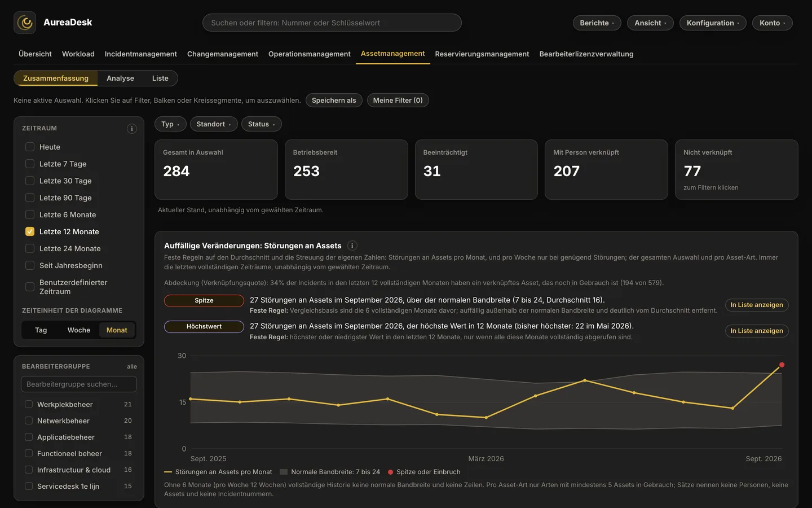
Task: Expand the Konfiguration dropdown
Action: pos(713,23)
